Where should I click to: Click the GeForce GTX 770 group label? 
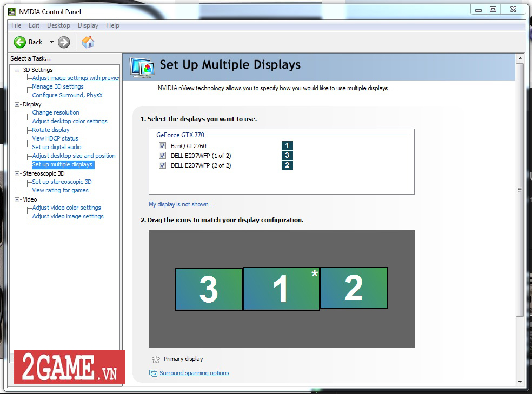[x=180, y=135]
